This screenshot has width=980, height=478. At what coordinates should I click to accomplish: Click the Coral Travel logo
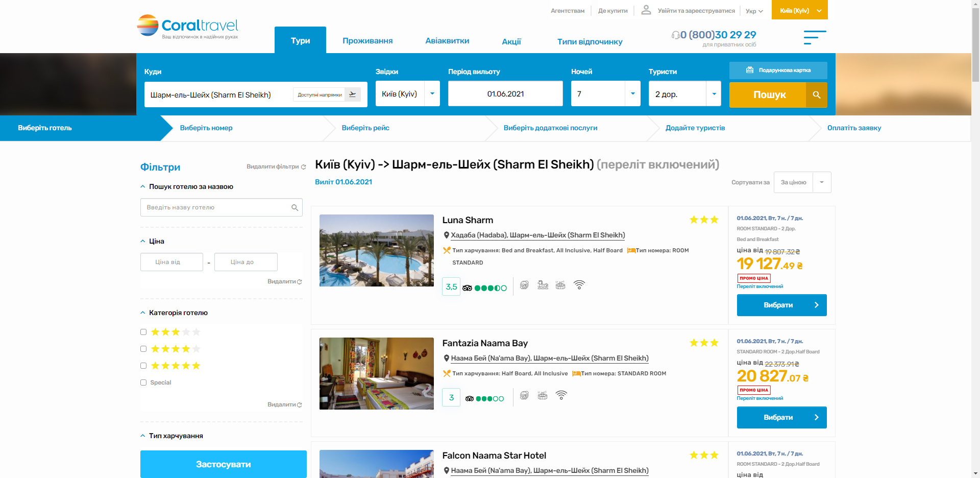click(187, 26)
